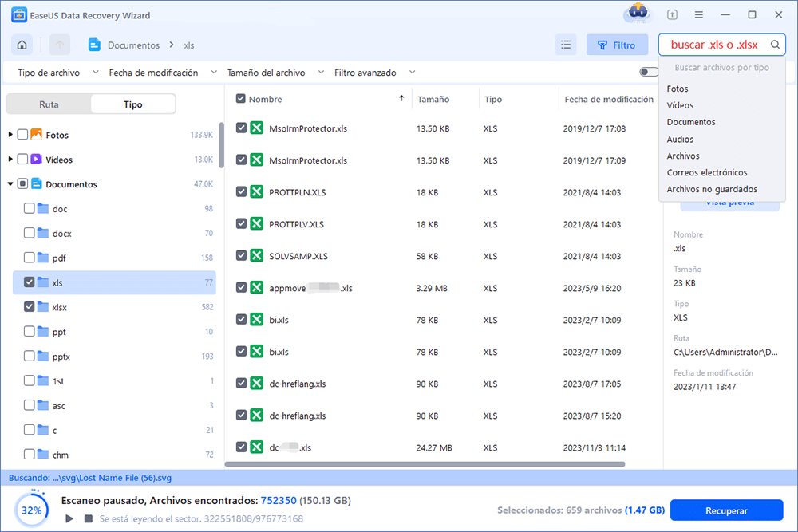Open the Tamaño del archivo dropdown
This screenshot has width=798, height=532.
click(275, 73)
